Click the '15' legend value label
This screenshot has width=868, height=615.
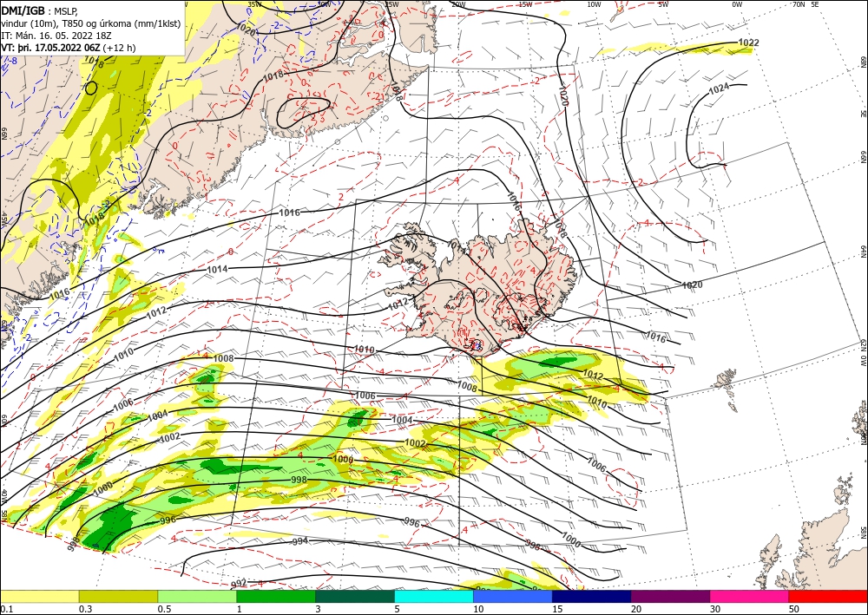[557, 609]
